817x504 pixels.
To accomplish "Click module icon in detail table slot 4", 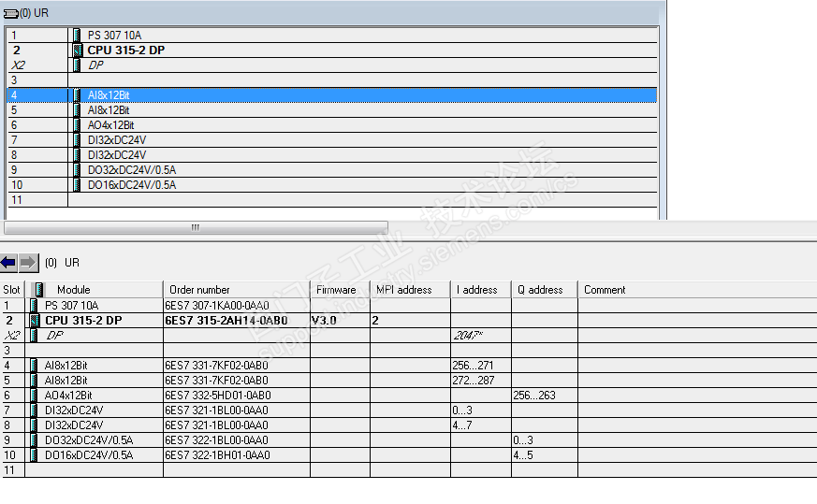I will tap(34, 365).
